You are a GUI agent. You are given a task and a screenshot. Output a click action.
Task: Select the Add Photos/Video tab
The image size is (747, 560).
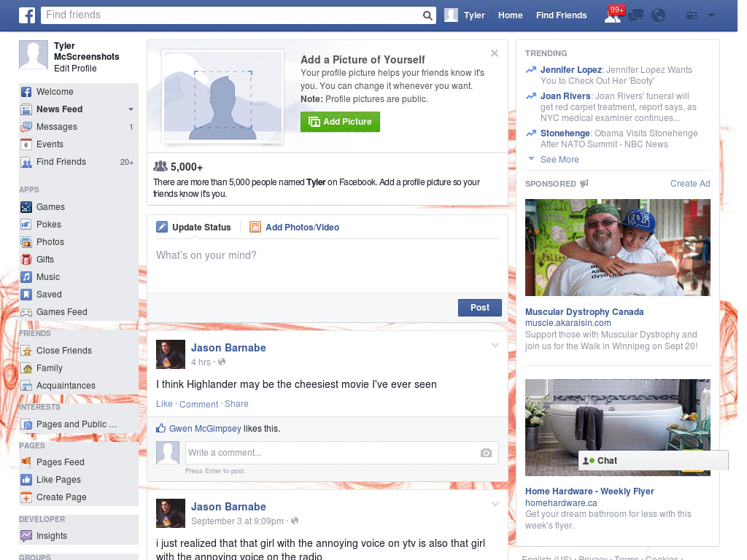295,227
